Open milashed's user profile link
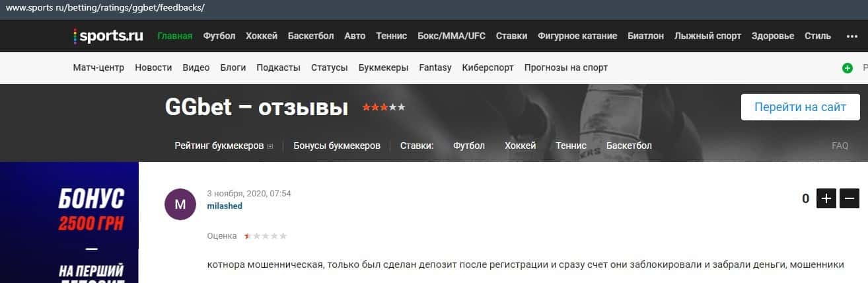This screenshot has width=868, height=283. click(x=225, y=206)
